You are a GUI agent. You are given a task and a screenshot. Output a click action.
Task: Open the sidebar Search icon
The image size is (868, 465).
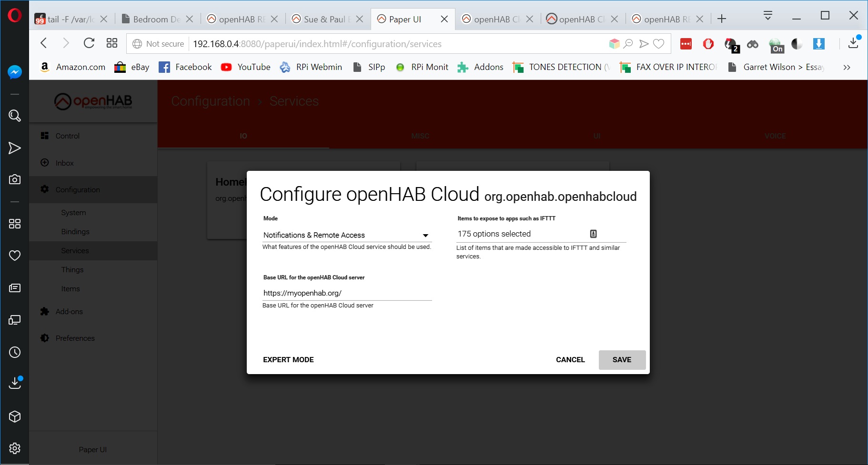pyautogui.click(x=15, y=116)
